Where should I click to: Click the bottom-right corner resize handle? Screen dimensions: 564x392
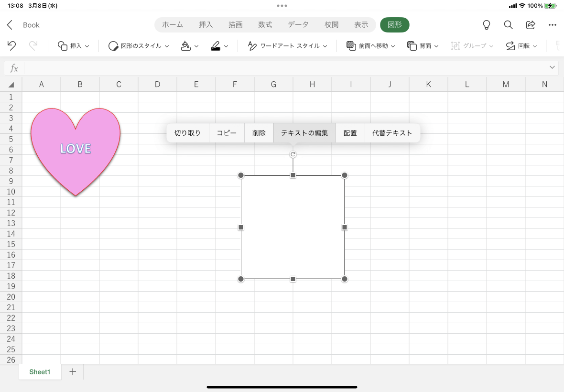[x=345, y=279]
